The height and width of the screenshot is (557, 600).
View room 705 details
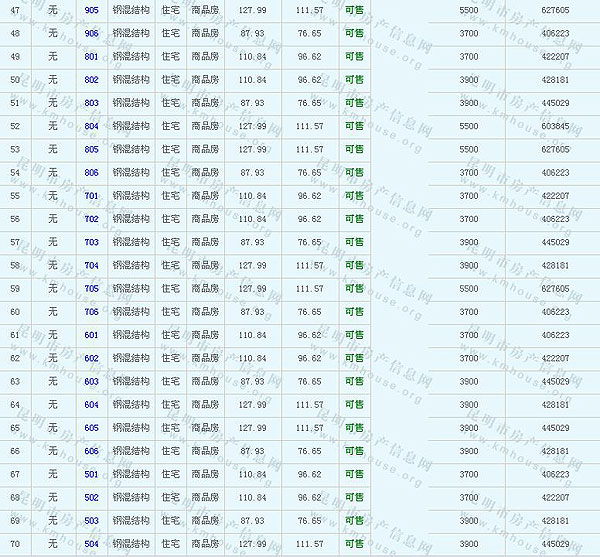[92, 289]
